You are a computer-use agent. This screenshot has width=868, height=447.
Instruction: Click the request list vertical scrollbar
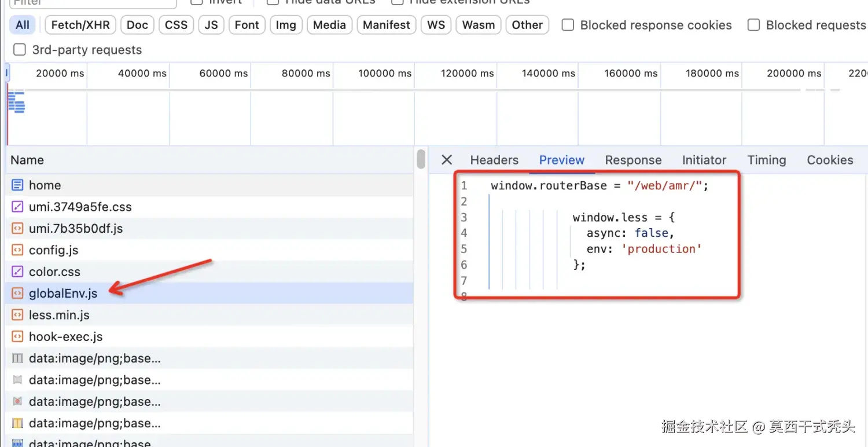point(421,159)
